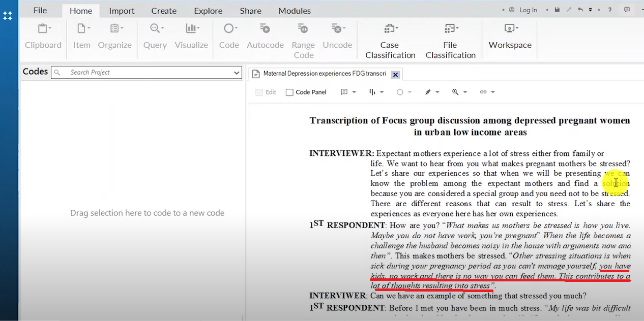Open help with the question mark icon
Viewport: 644px width, 321px height.
(x=610, y=10)
